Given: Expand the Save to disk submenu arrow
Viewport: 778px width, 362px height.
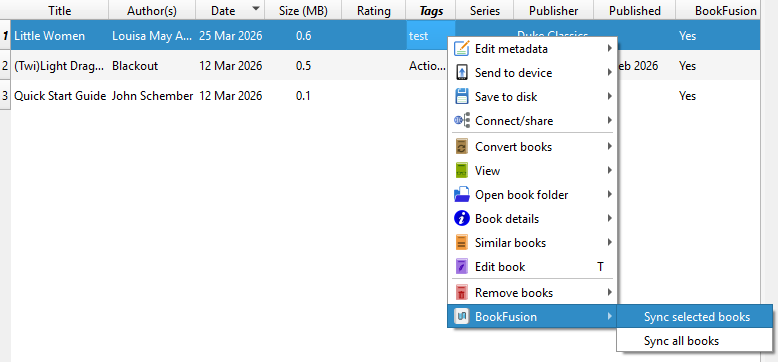Looking at the screenshot, I should click(609, 96).
